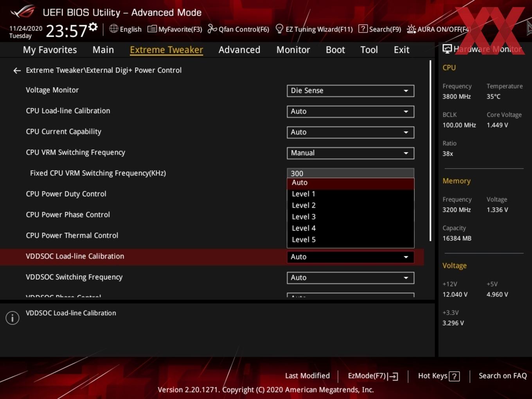Click the back arrow to Extreme Tweaker

pos(17,70)
